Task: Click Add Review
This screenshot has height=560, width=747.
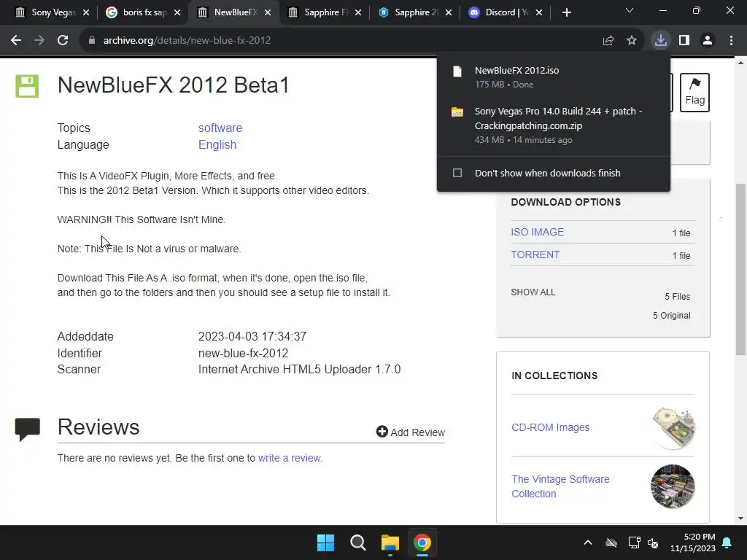Action: pyautogui.click(x=411, y=432)
